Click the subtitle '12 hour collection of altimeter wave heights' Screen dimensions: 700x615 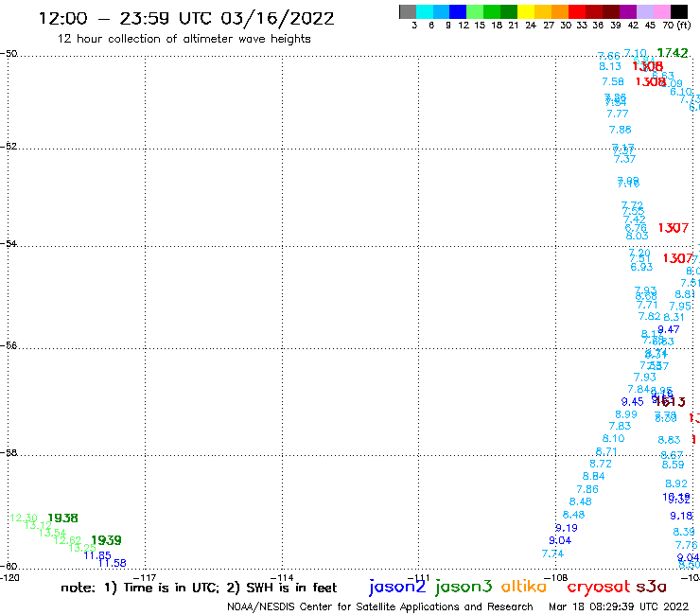click(184, 39)
